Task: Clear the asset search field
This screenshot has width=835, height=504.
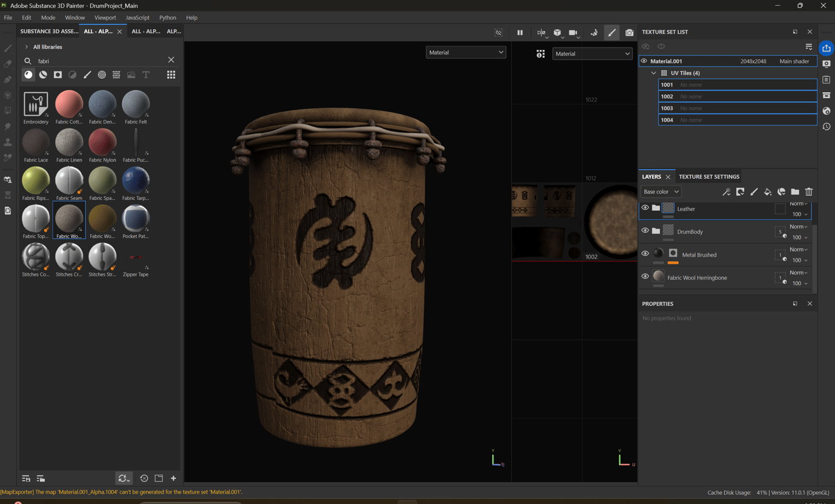Action: tap(171, 60)
